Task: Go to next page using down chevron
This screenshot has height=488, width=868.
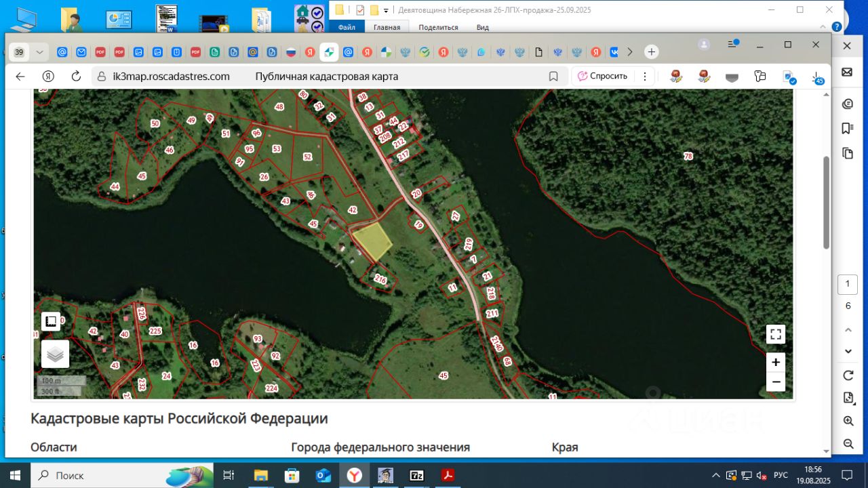Action: tap(848, 351)
